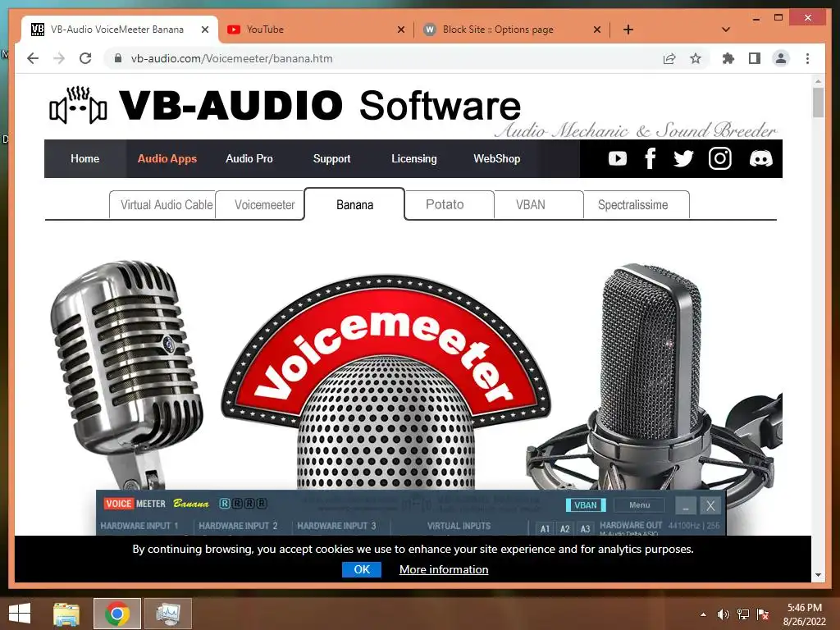Click the page vertical scrollbar thumb

coord(818,102)
